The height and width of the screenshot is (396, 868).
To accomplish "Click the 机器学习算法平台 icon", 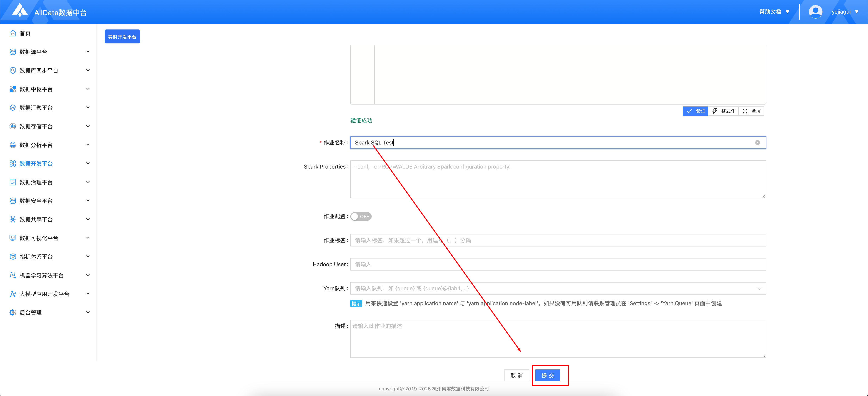I will [x=13, y=275].
